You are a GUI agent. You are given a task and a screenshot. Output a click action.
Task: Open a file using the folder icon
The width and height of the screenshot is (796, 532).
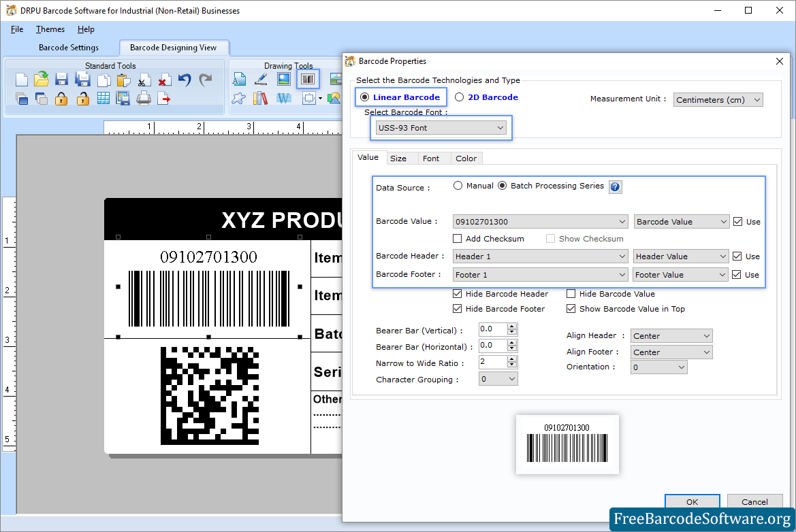coord(41,79)
